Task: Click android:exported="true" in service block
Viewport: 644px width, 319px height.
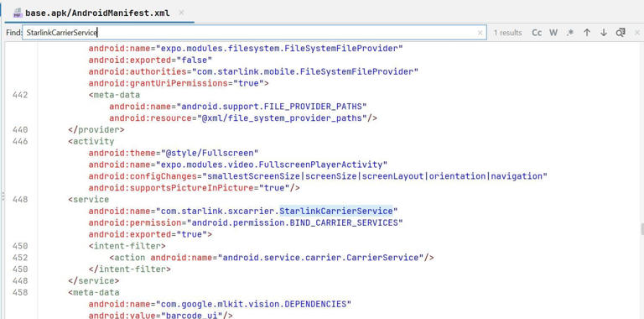Action: click(148, 234)
